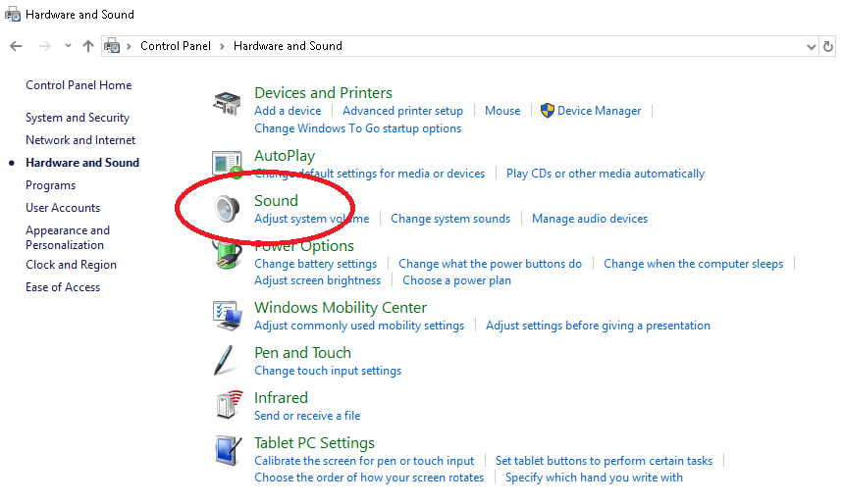The width and height of the screenshot is (842, 504).
Task: Click the Pen and Touch icon
Action: [x=227, y=361]
